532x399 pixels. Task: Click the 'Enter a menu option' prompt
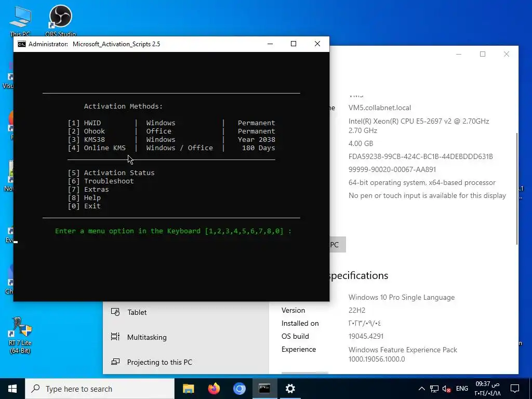173,231
